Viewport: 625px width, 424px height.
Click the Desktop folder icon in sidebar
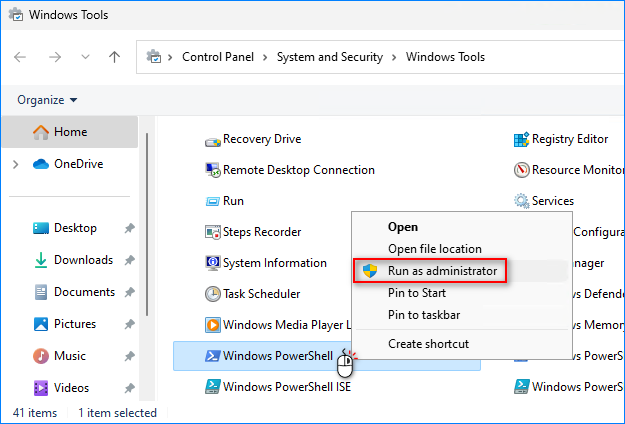click(x=41, y=228)
